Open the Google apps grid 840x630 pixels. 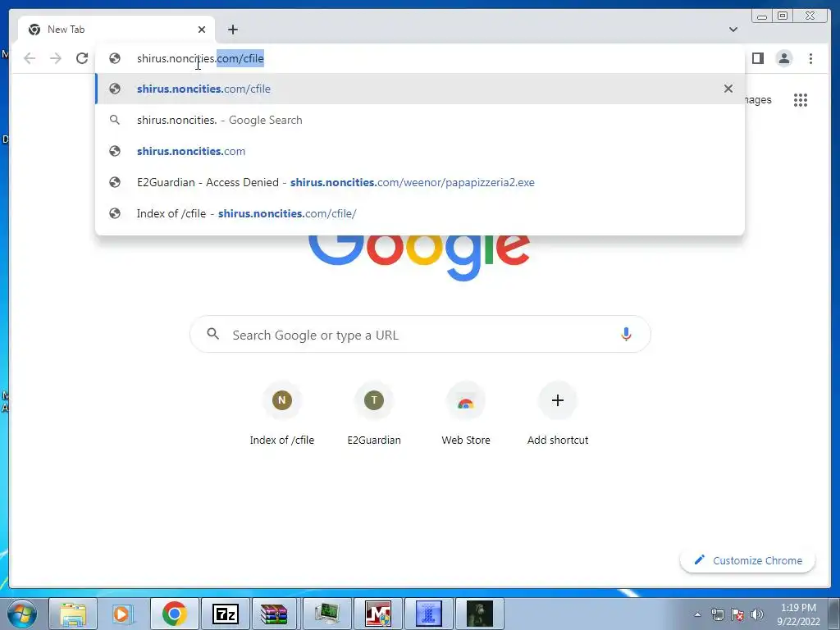click(801, 99)
